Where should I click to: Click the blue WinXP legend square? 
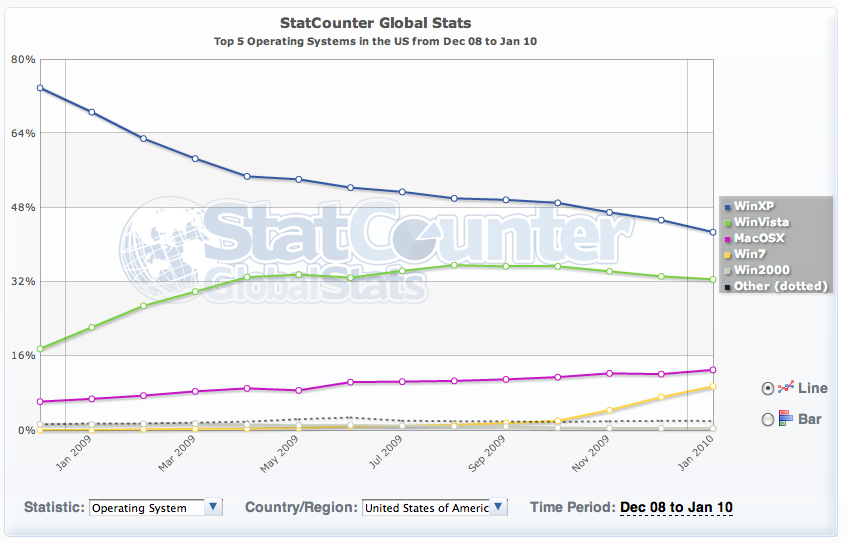click(x=727, y=206)
